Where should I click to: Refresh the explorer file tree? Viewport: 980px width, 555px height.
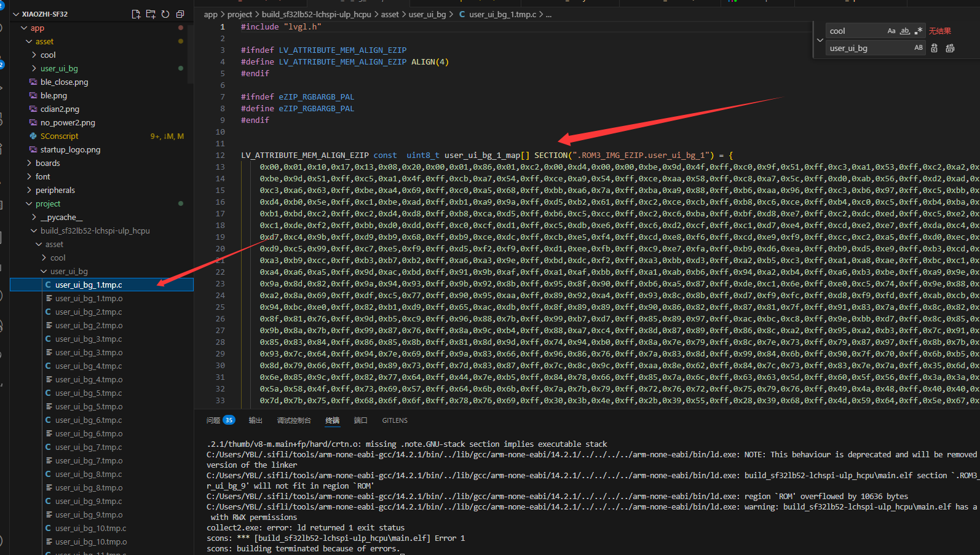pyautogui.click(x=165, y=14)
